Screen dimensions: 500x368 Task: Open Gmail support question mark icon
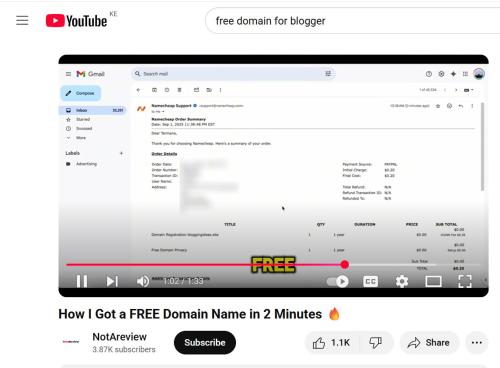coord(429,74)
